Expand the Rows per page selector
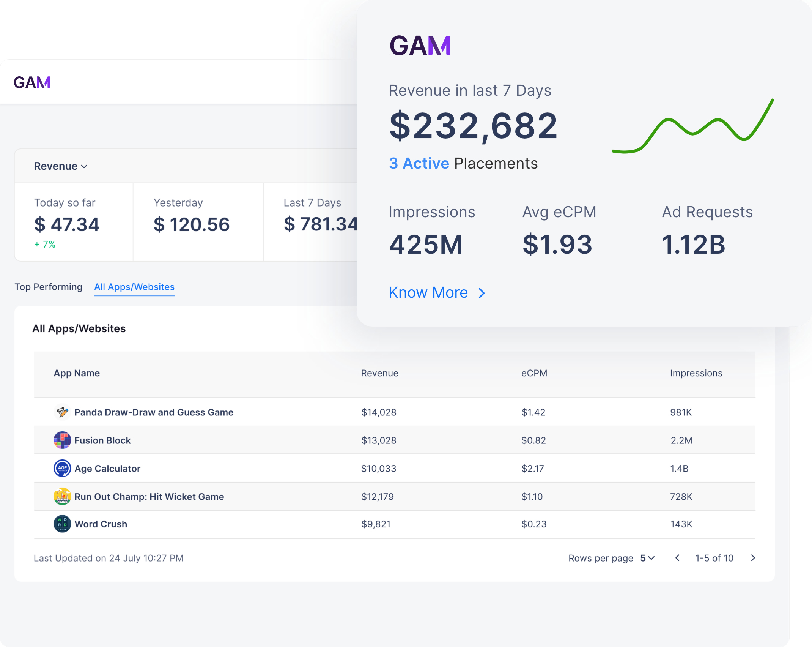Viewport: 812px width, 647px height. click(x=647, y=558)
